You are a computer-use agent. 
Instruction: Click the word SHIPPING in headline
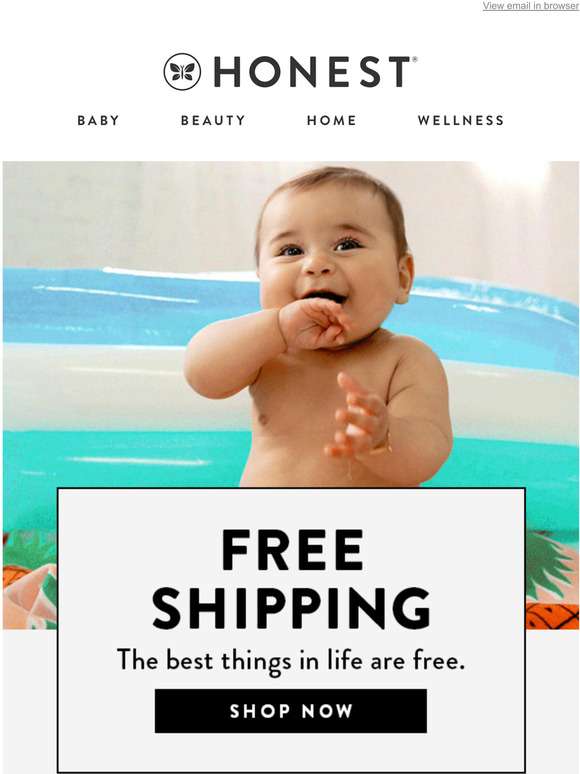pyautogui.click(x=291, y=608)
